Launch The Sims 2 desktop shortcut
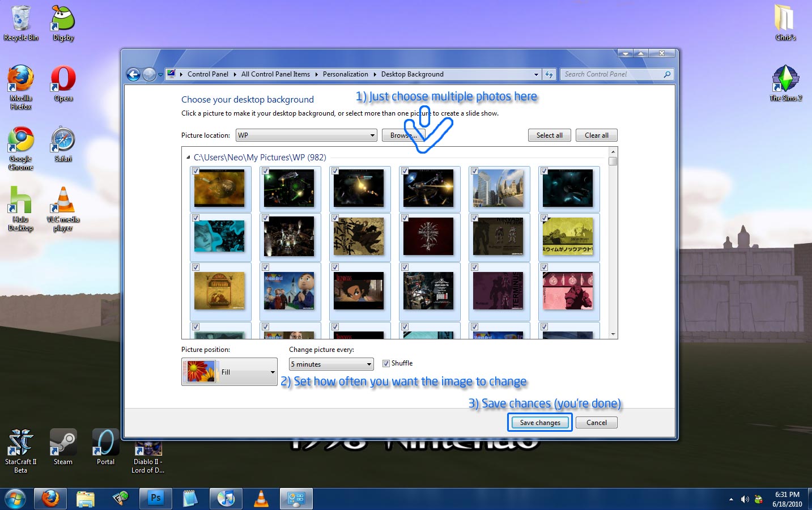This screenshot has width=812, height=510. tap(785, 83)
